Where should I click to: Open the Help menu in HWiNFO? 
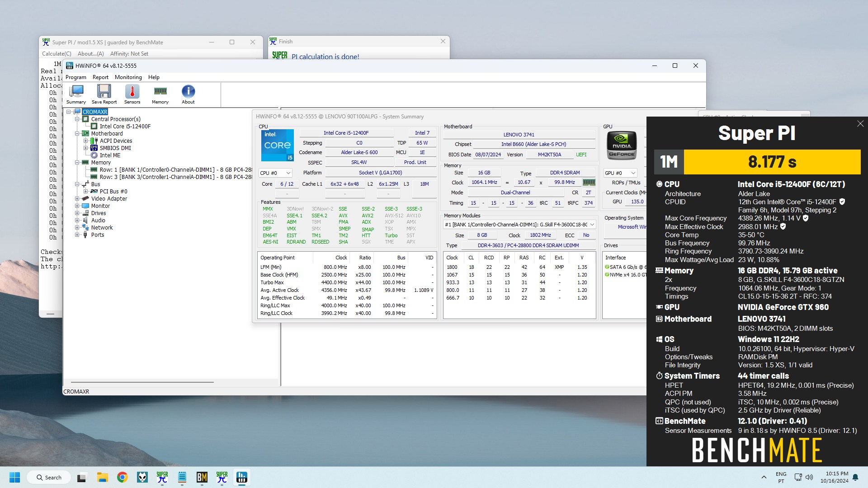point(154,77)
